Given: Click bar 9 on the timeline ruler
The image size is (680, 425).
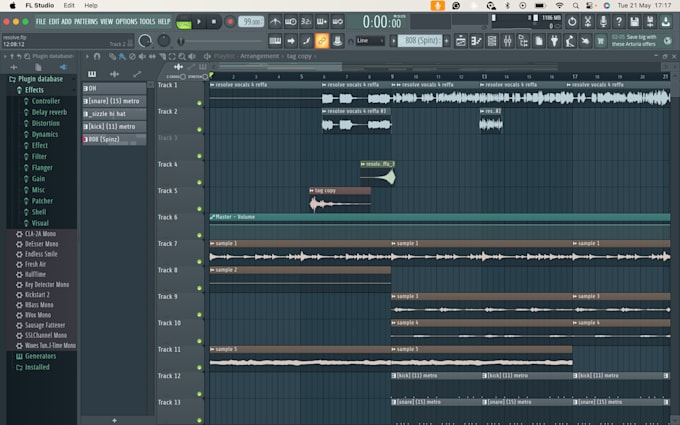Looking at the screenshot, I should (x=392, y=77).
